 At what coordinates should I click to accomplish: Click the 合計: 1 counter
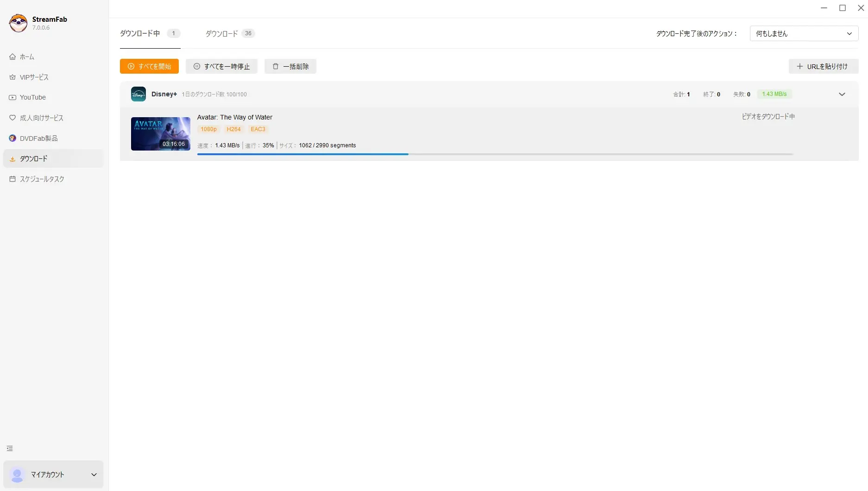coord(681,94)
